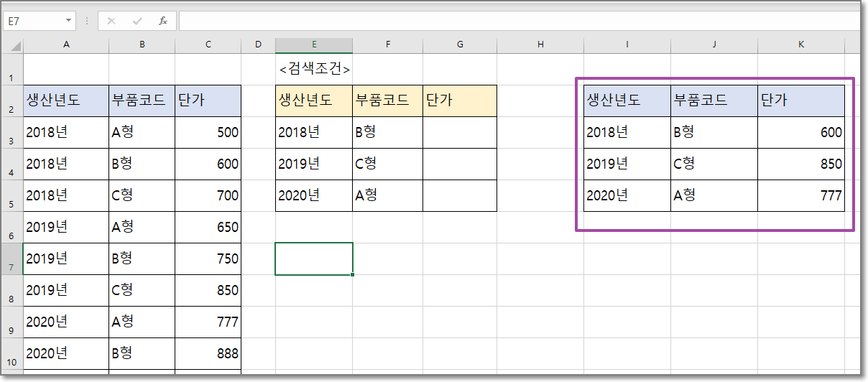Click A형 in search criteria column F
This screenshot has height=382, width=868.
388,196
